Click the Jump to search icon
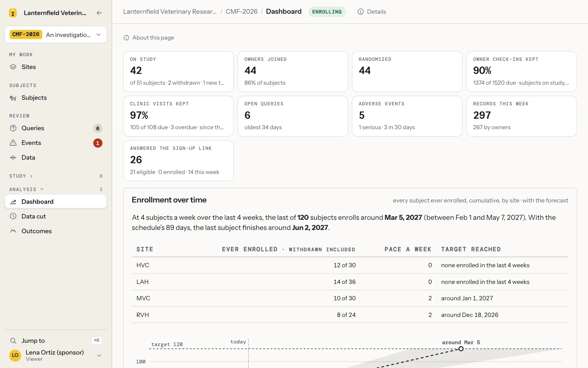 (x=13, y=341)
